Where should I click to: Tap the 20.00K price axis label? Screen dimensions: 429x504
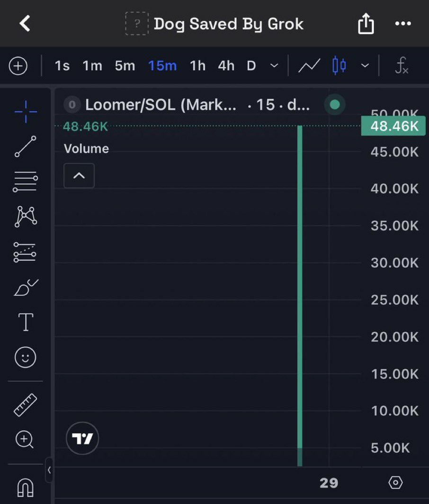(x=394, y=337)
